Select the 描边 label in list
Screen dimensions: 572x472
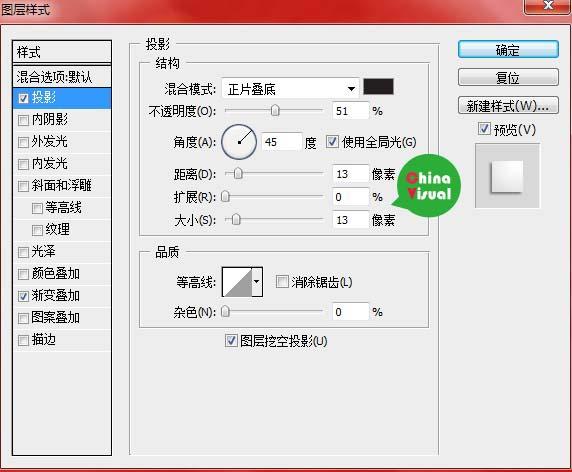pyautogui.click(x=44, y=340)
